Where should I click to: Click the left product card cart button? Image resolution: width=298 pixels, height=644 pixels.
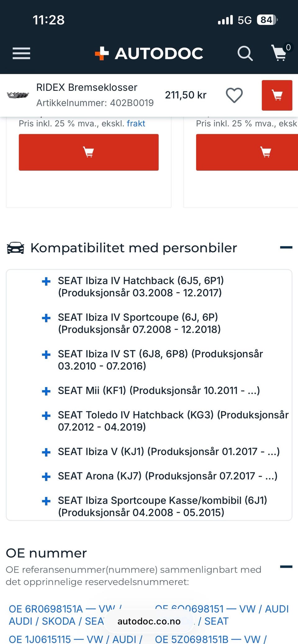coord(88,152)
